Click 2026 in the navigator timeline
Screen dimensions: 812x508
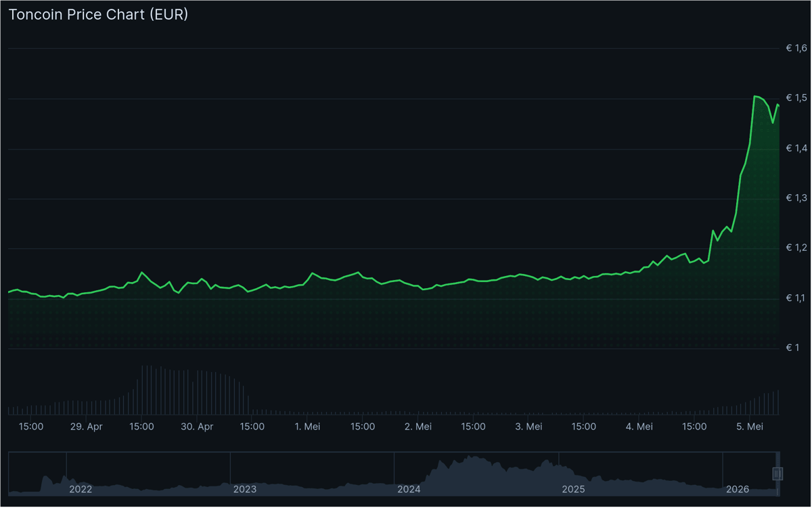737,489
